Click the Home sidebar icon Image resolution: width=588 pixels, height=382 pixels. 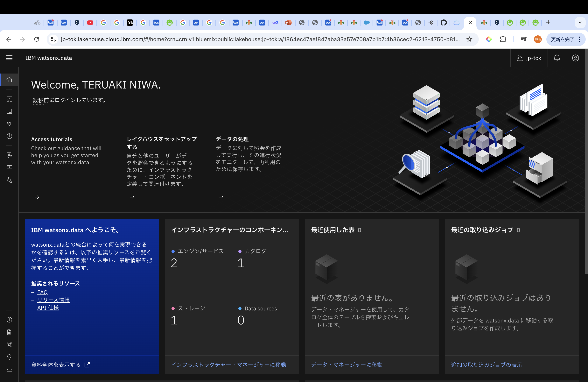pyautogui.click(x=9, y=80)
